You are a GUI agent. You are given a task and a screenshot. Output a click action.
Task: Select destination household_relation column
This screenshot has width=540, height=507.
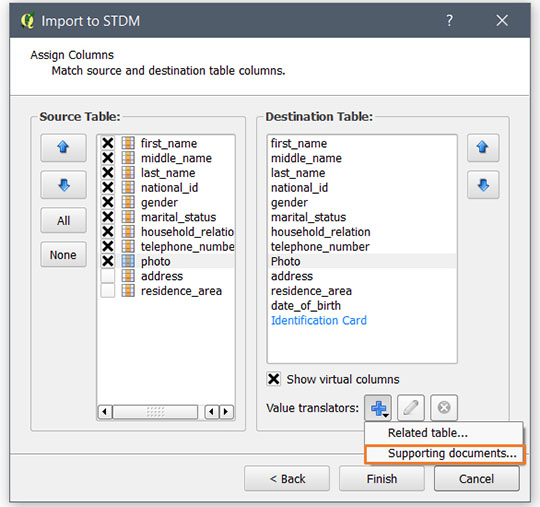[x=362, y=232]
